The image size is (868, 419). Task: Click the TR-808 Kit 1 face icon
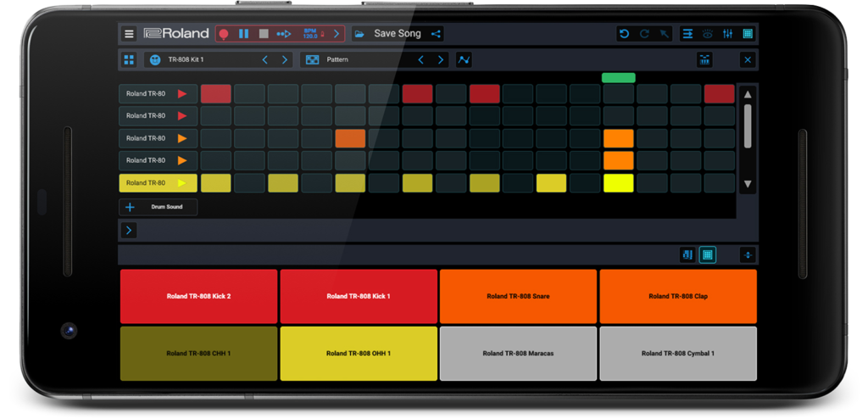click(x=155, y=60)
